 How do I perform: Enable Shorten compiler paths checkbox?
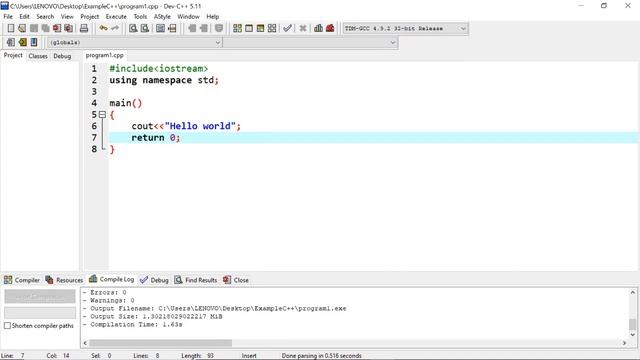(7, 326)
